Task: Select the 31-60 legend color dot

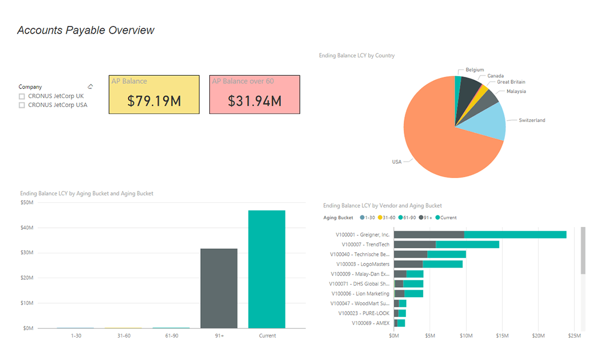Action: (380, 218)
